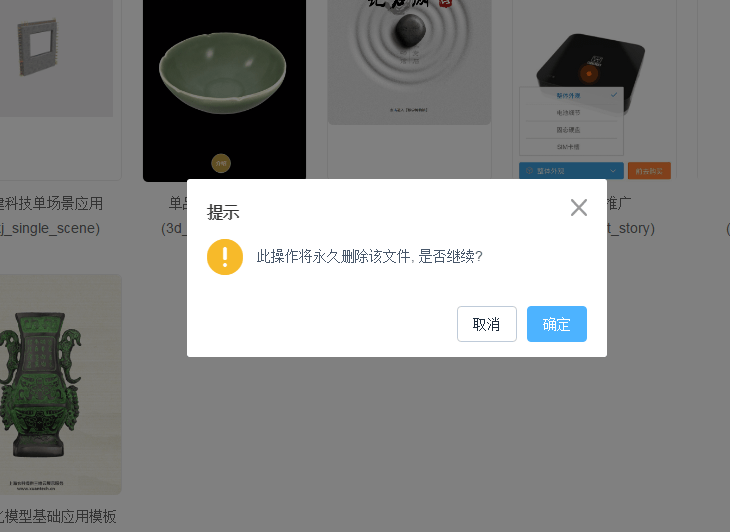The image size is (730, 532).
Task: Choose 电池细节 from the device view list
Action: [568, 113]
